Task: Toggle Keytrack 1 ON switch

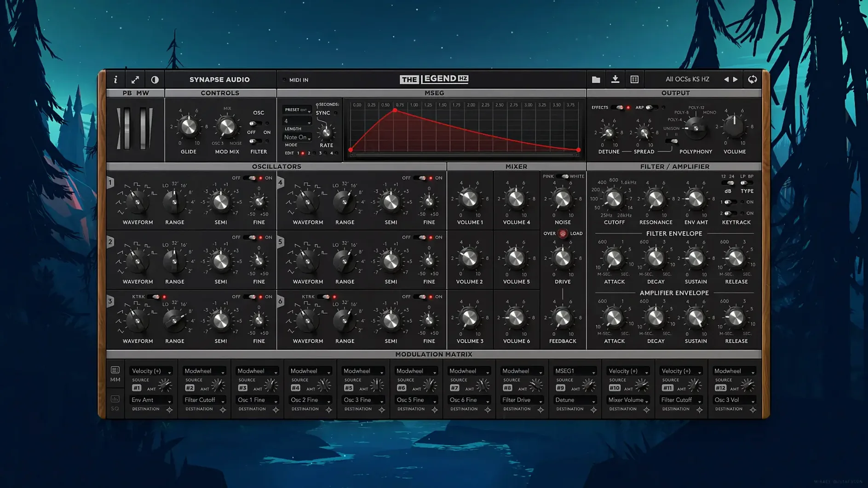Action: (730, 202)
